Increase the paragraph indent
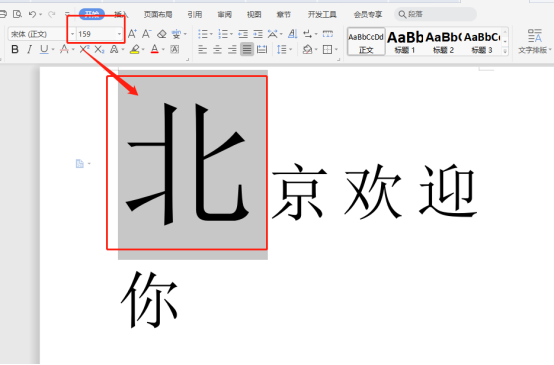 point(258,34)
